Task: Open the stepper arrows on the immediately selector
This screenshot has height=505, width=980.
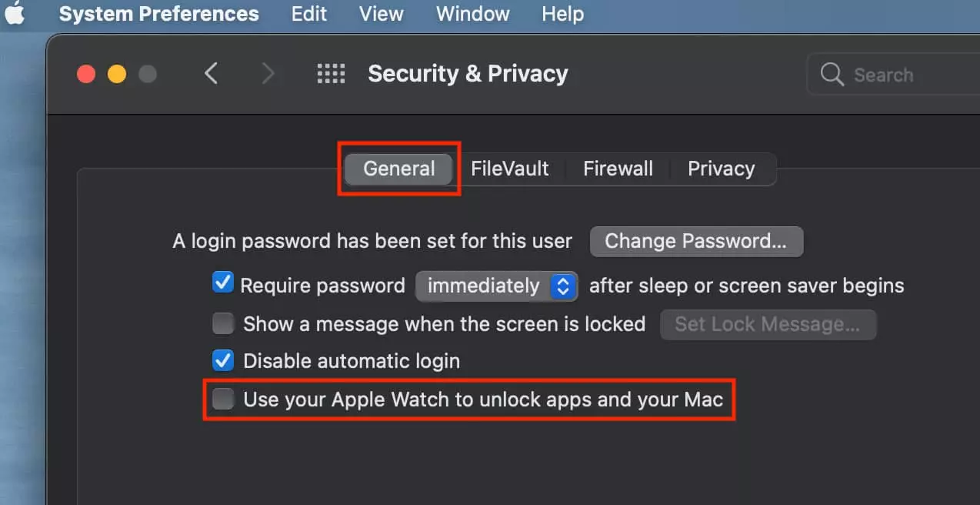Action: pos(564,286)
